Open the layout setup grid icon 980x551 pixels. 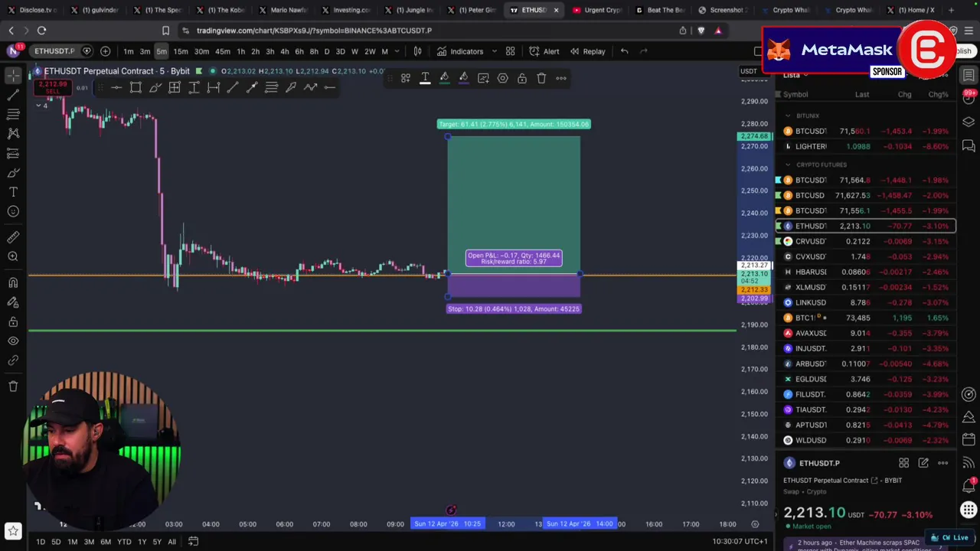[x=511, y=51]
